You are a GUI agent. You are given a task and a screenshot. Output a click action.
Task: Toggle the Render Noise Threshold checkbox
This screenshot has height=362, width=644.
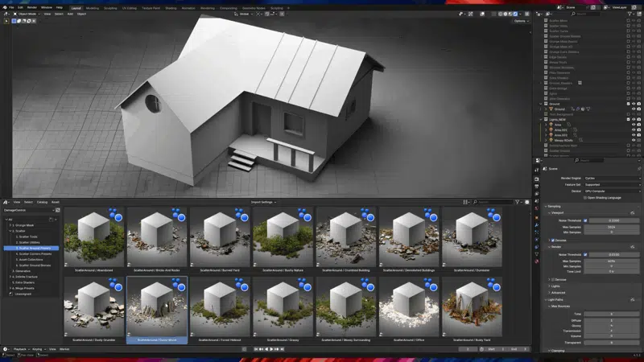pos(585,254)
